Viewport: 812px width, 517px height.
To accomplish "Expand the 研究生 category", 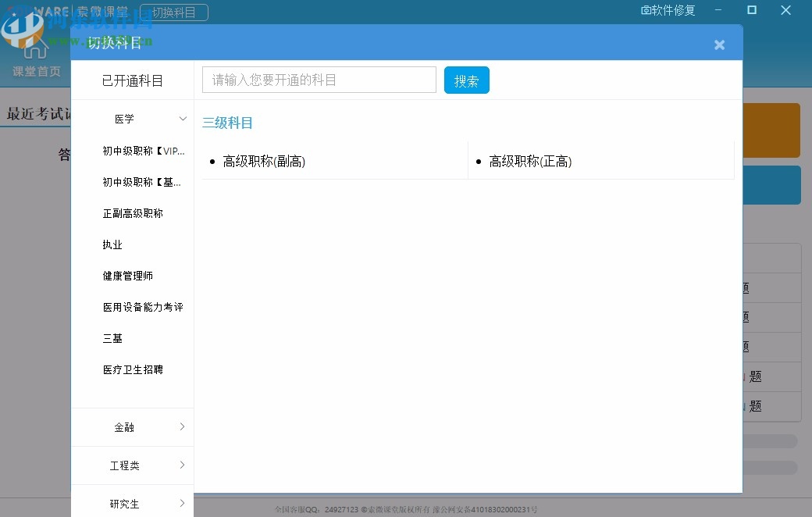I will [125, 503].
